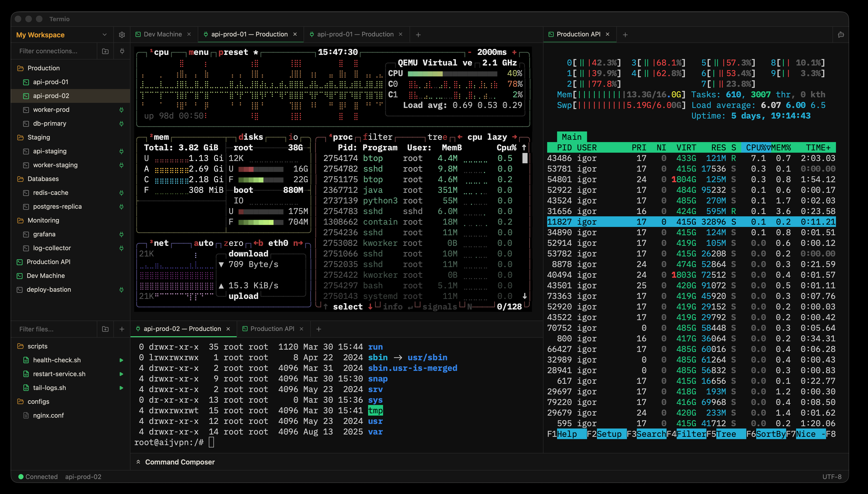
Task: Toggle connection plug for redis-cache
Action: [x=121, y=193]
